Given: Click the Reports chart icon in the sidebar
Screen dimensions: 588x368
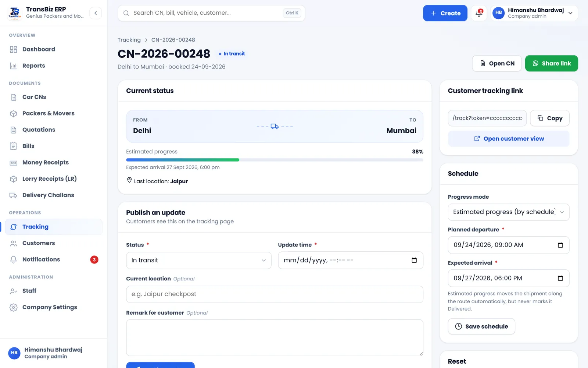Looking at the screenshot, I should point(14,66).
